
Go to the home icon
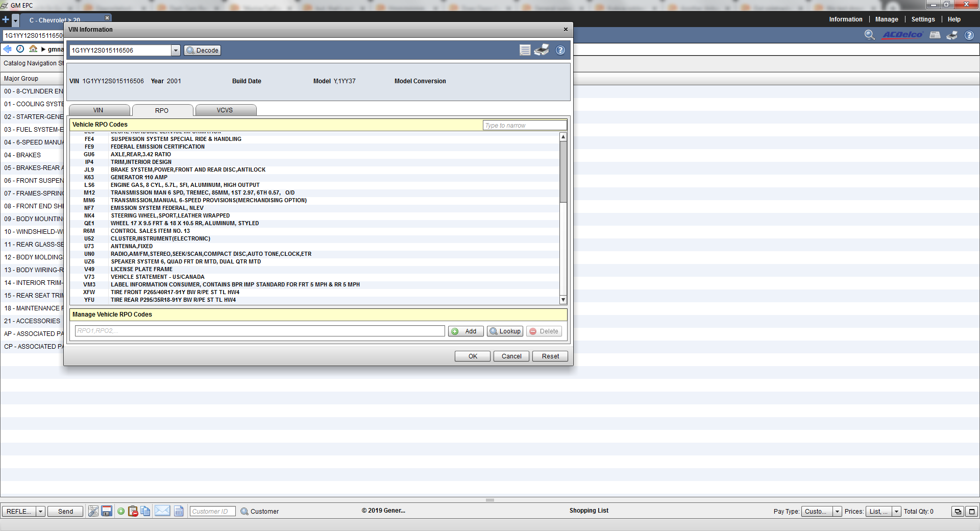click(33, 49)
